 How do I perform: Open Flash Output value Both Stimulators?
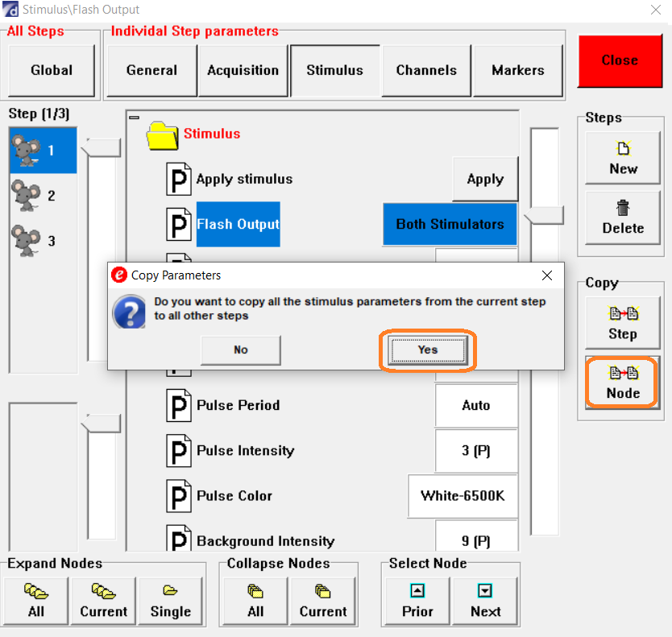[x=450, y=224]
